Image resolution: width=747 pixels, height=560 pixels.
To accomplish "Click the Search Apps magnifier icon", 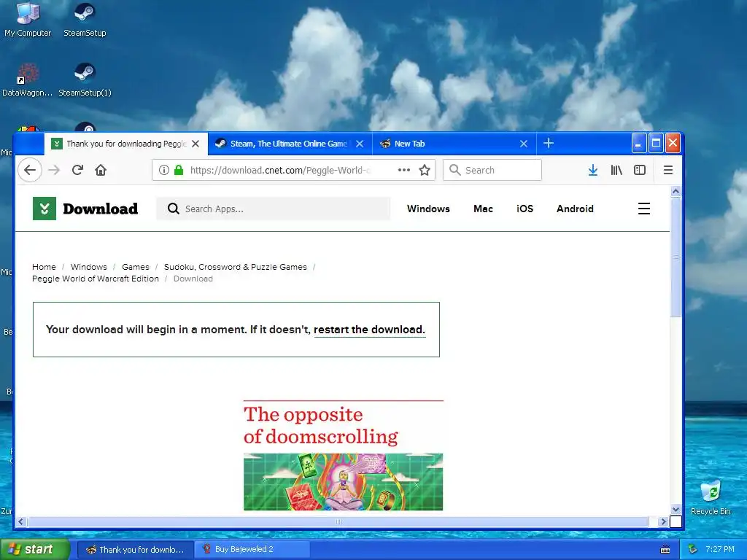I will click(174, 209).
